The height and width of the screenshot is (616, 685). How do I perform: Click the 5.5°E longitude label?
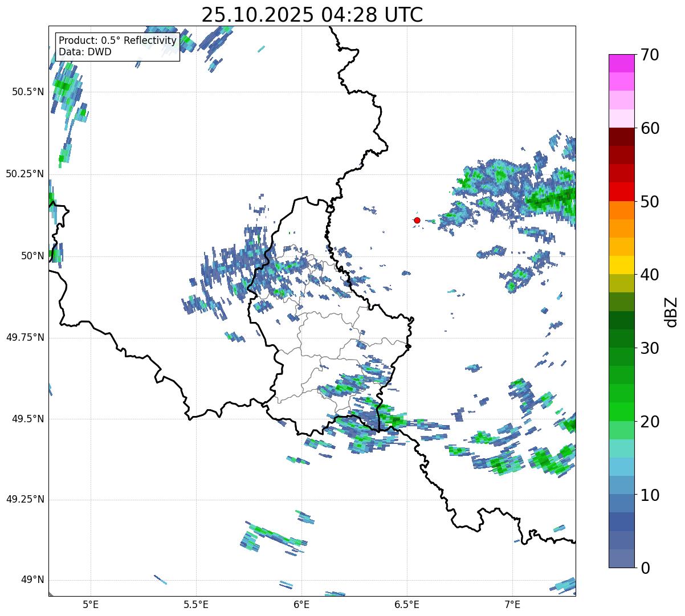196,604
